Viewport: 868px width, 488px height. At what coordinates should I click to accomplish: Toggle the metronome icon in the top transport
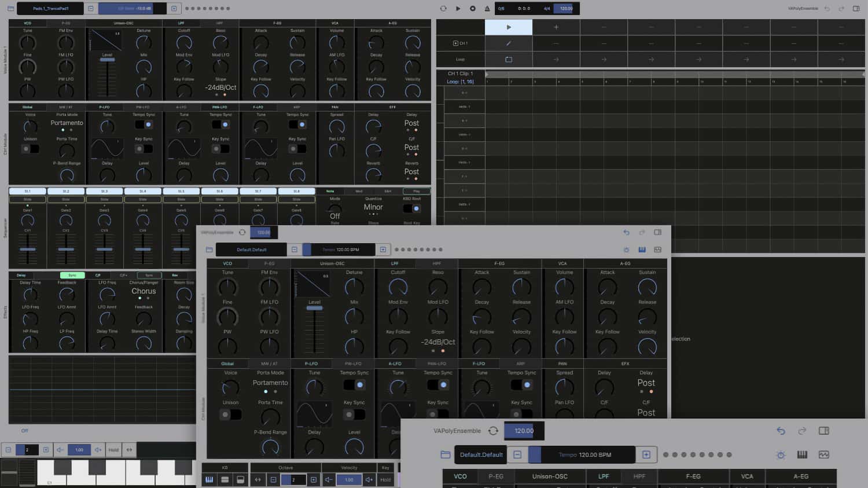(487, 9)
